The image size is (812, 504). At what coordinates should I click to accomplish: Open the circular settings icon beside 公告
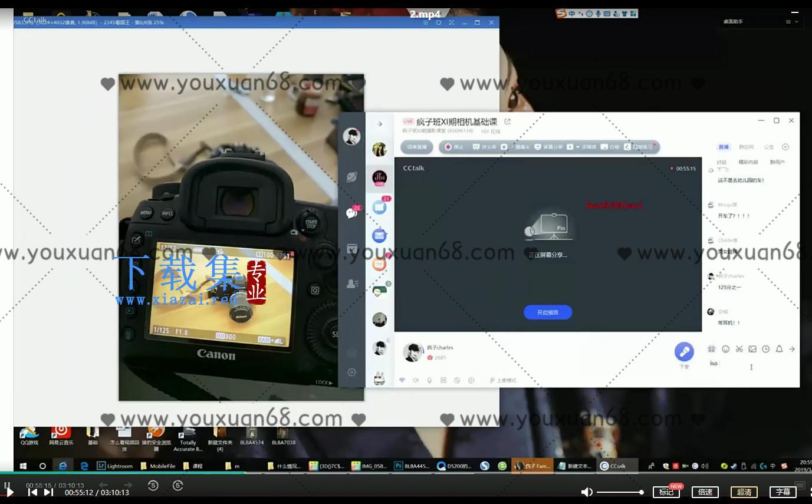tap(785, 147)
